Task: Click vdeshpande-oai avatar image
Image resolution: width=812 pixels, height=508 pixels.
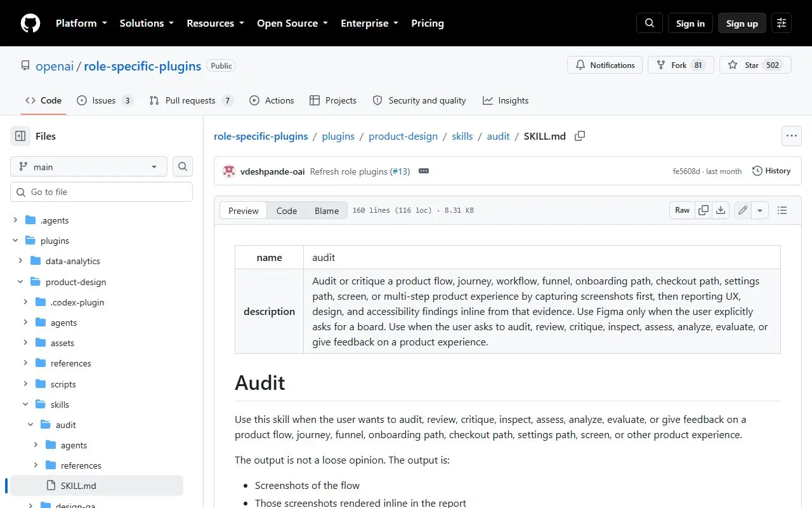Action: (229, 171)
